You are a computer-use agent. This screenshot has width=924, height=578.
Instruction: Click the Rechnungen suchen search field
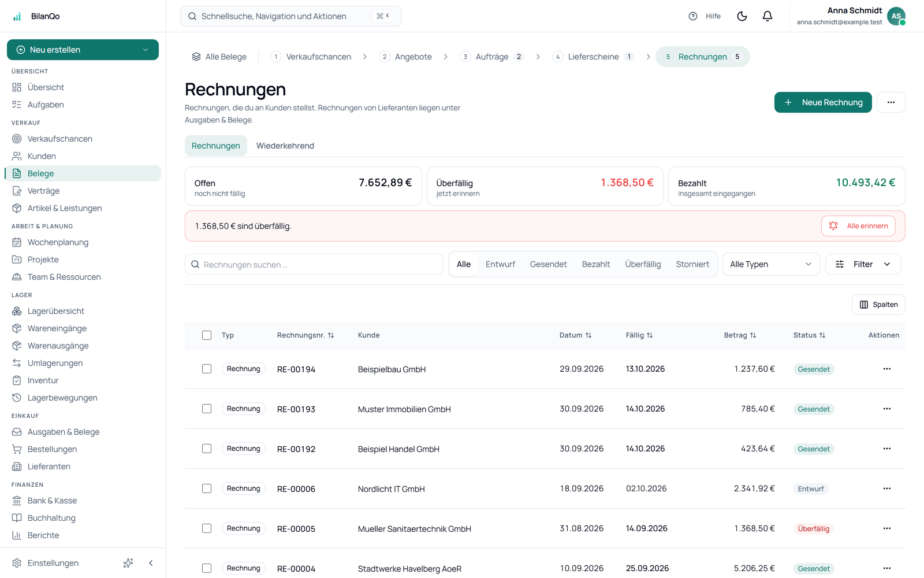click(x=314, y=264)
